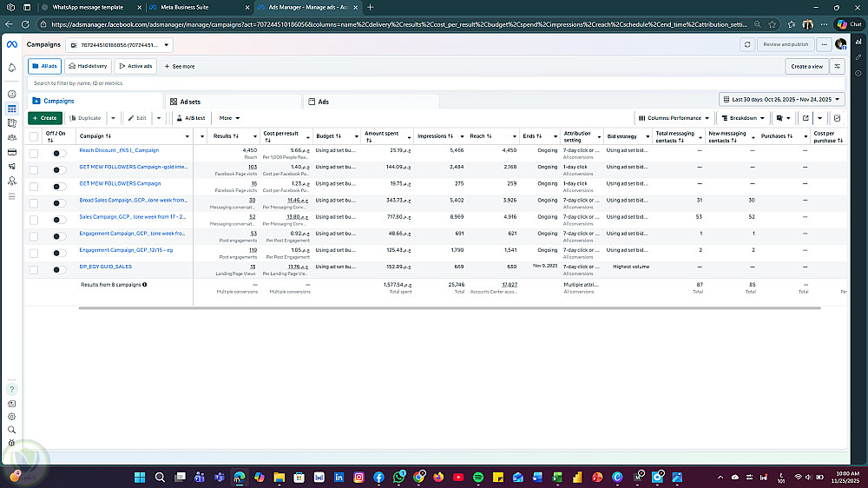This screenshot has width=868, height=488.
Task: Open notifications bell in left sidebar
Action: click(11, 68)
